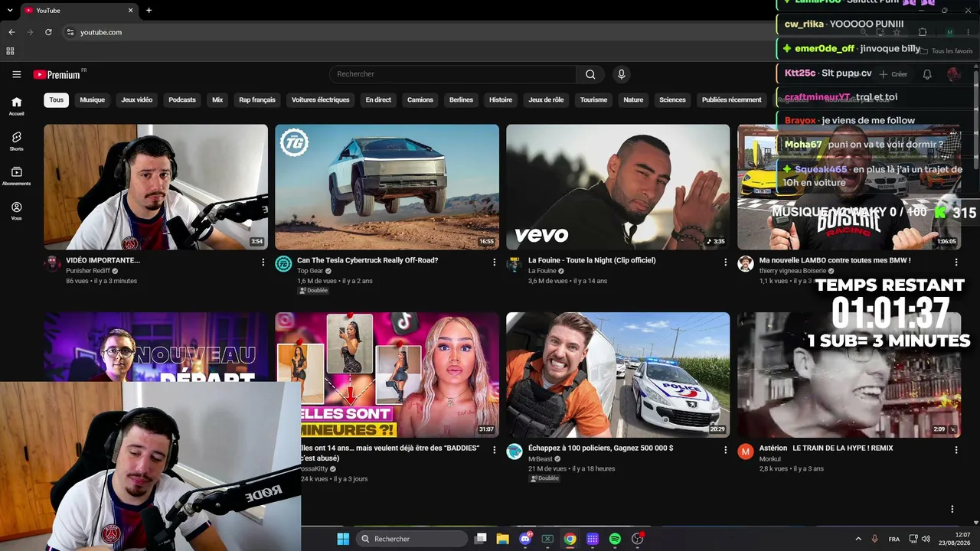This screenshot has height=551, width=980.
Task: Play the Punisher Rediff video thumbnail
Action: click(156, 187)
